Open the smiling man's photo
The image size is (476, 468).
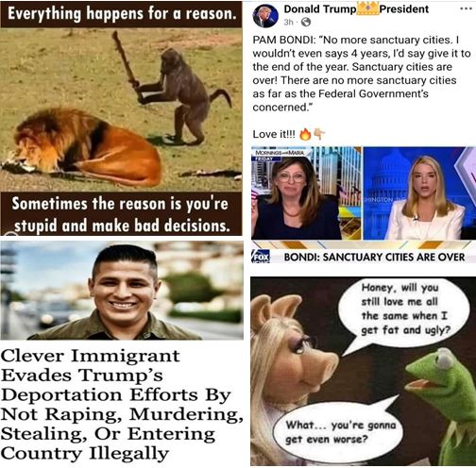(x=122, y=290)
